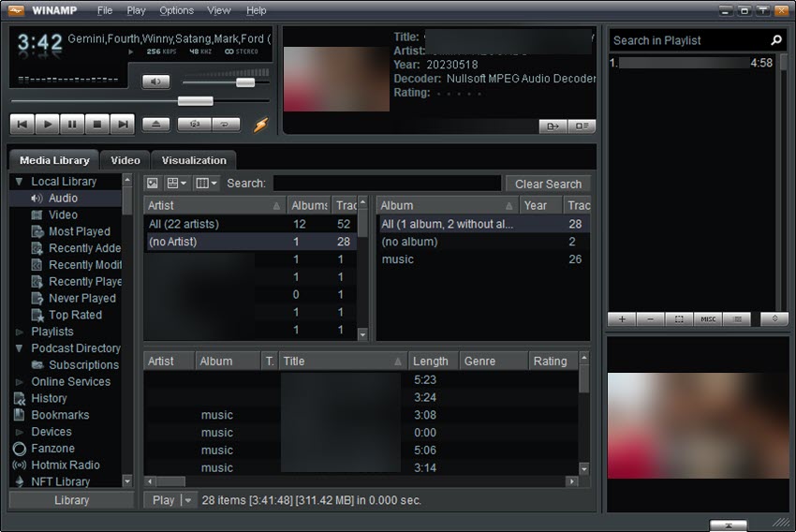Click the playlist search magnifier icon
Image resolution: width=796 pixels, height=532 pixels.
click(776, 39)
